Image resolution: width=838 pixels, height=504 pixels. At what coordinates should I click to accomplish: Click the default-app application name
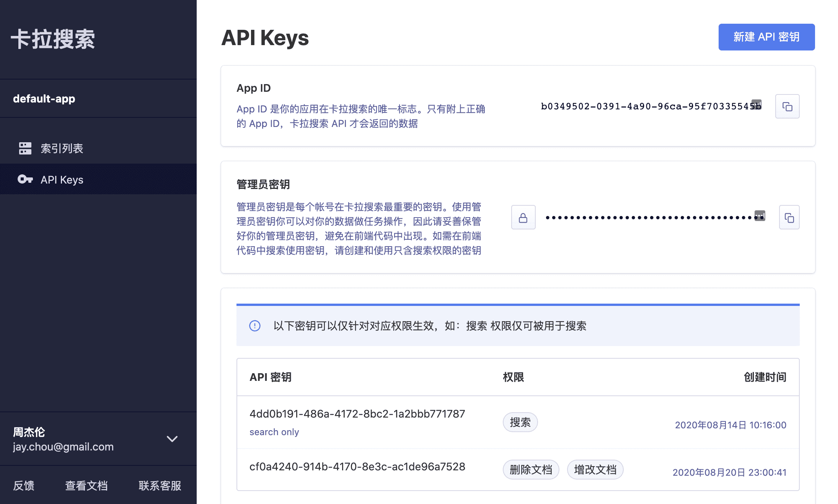[44, 99]
